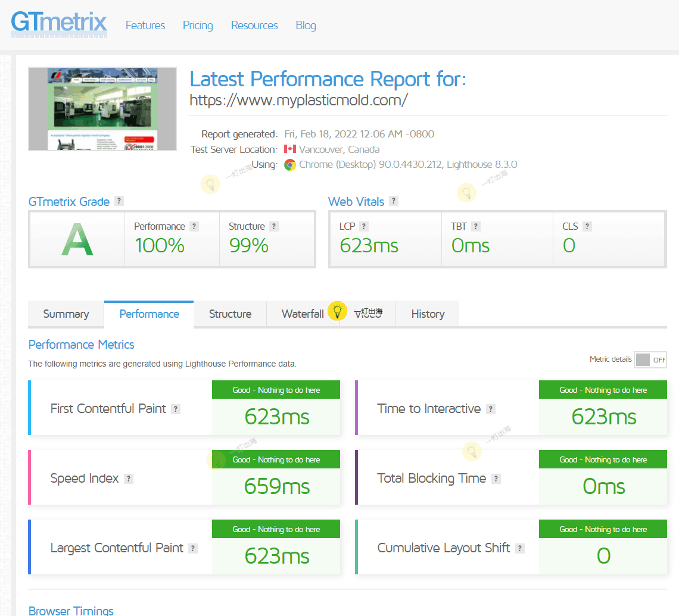Open Total Blocking Time help icon
Screen dimensions: 679x616
pos(496,479)
